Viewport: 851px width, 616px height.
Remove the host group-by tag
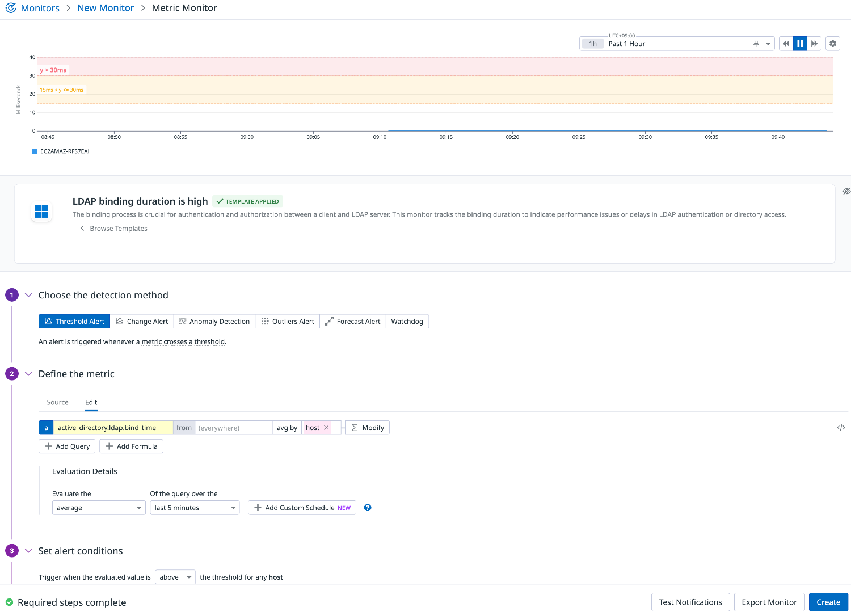pyautogui.click(x=326, y=428)
